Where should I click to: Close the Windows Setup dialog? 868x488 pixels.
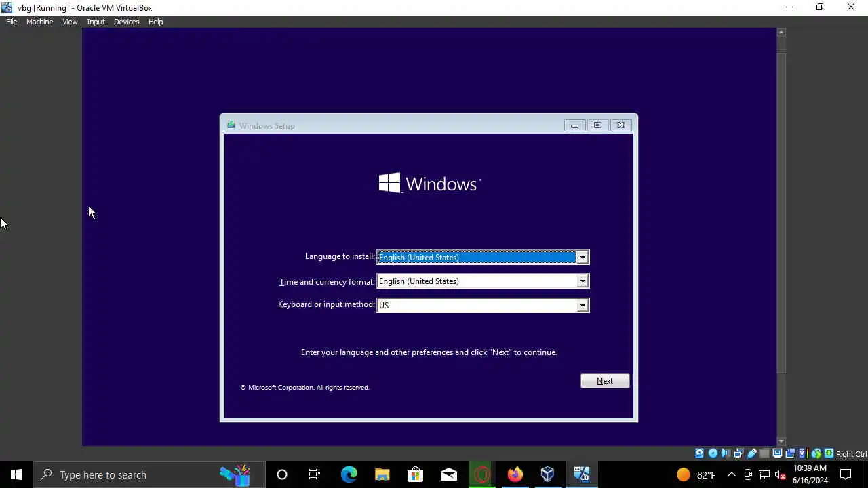point(620,125)
